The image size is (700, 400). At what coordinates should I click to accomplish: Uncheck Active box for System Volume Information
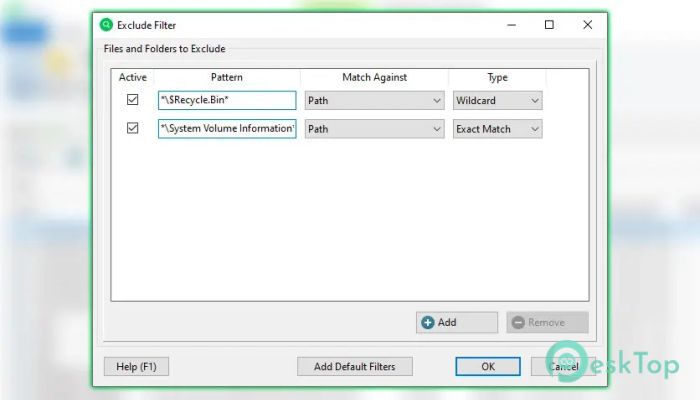[x=133, y=128]
